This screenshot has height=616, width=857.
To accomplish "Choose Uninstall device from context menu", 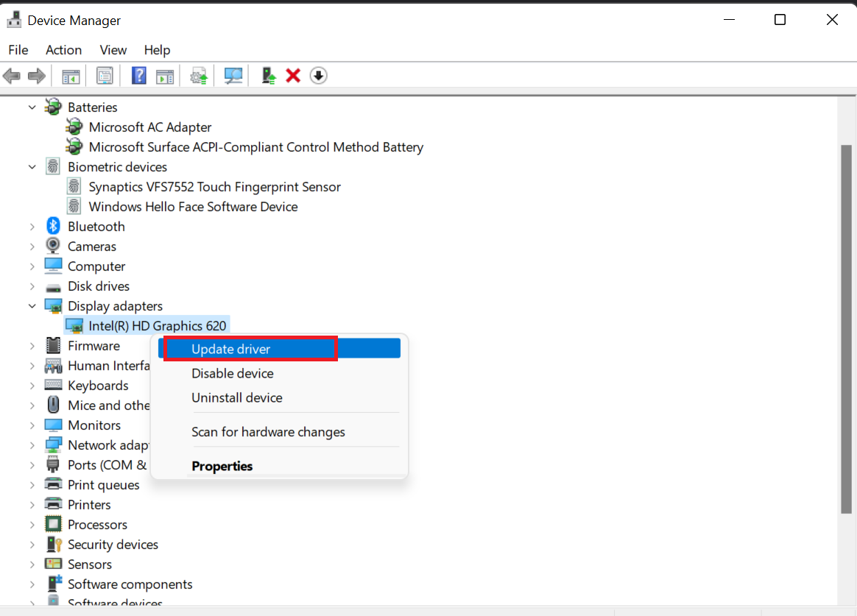I will [x=279, y=397].
